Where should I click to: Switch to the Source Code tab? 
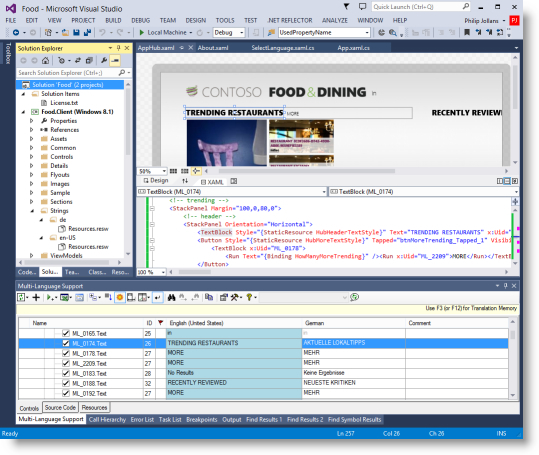click(x=60, y=408)
